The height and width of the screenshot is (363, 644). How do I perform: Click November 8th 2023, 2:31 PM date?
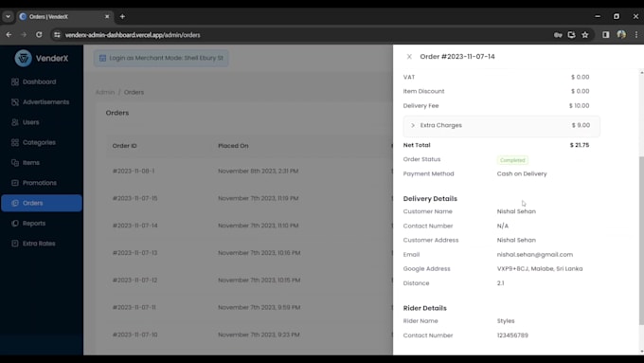[x=259, y=171]
